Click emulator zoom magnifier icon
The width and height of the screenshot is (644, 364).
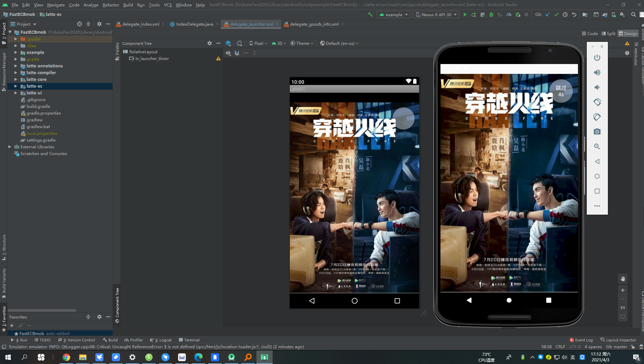coord(597,147)
